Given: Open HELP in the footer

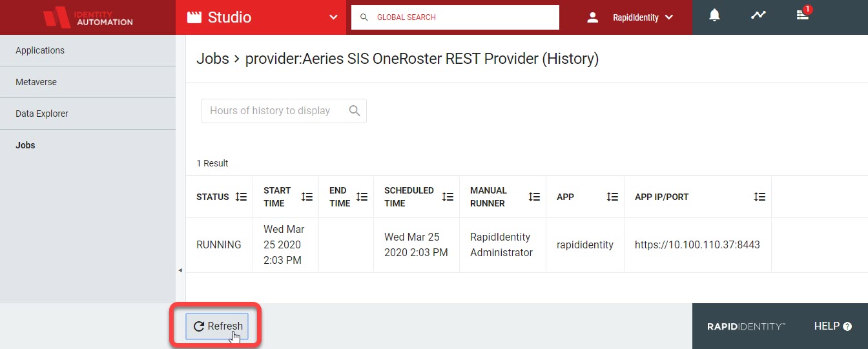Looking at the screenshot, I should point(832,326).
